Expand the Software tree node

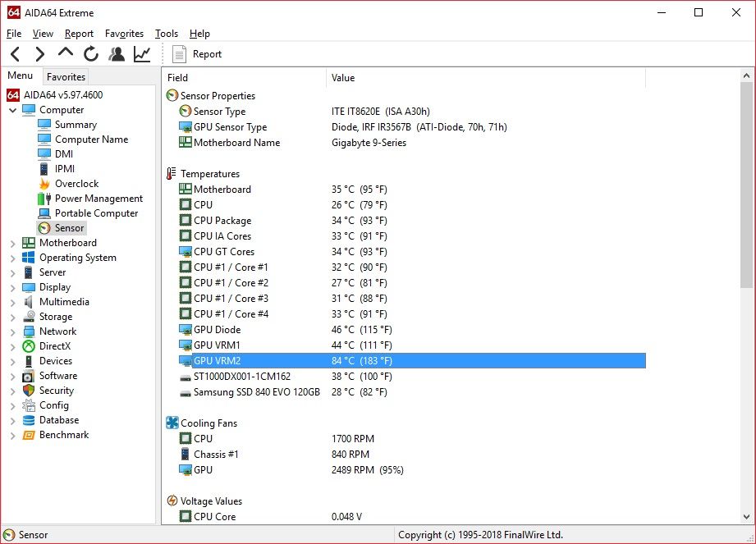coord(13,377)
